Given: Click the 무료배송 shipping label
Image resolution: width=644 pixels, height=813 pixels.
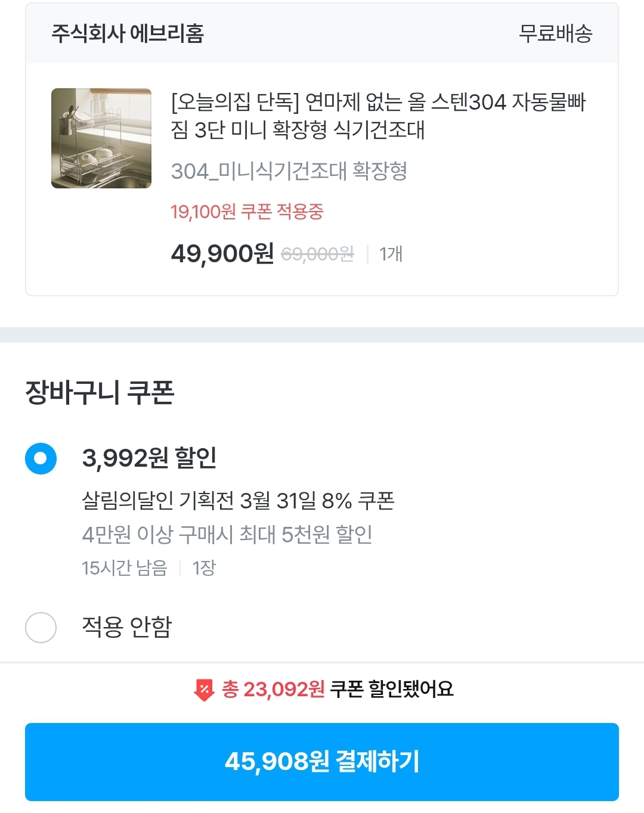Looking at the screenshot, I should (x=555, y=33).
